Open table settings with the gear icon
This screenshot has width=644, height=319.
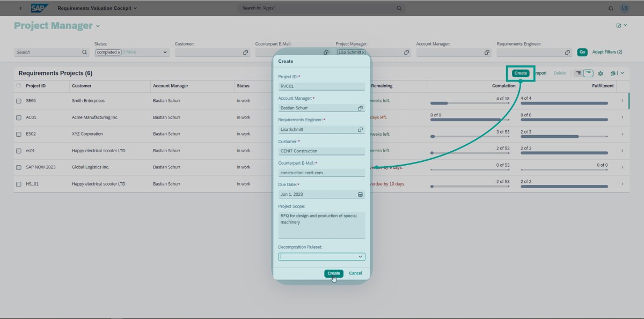601,73
